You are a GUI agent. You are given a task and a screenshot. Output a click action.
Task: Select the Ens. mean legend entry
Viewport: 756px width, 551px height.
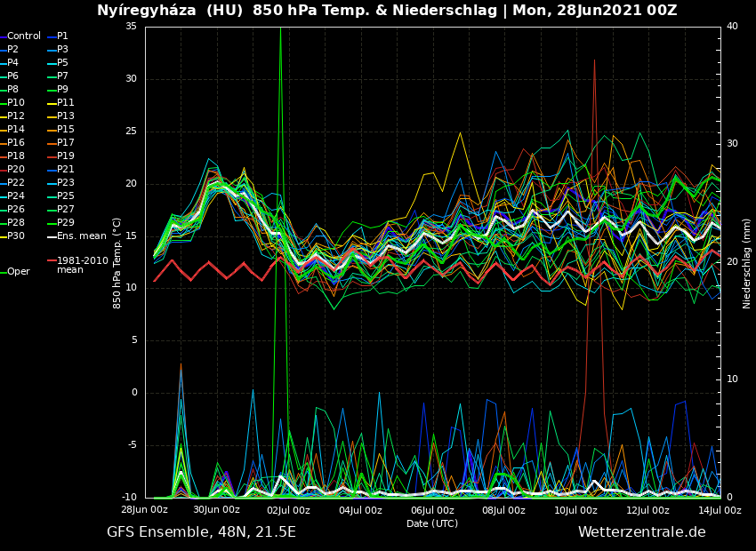point(81,236)
